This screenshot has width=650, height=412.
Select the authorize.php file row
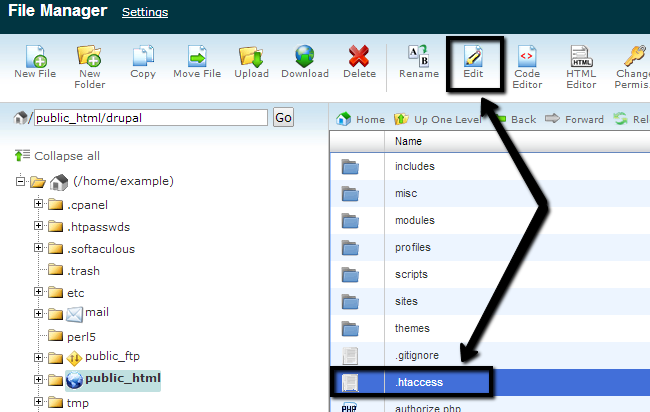coord(490,404)
